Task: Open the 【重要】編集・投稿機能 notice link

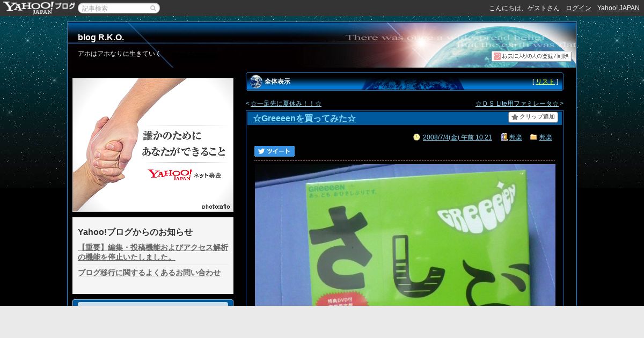Action: (x=153, y=252)
